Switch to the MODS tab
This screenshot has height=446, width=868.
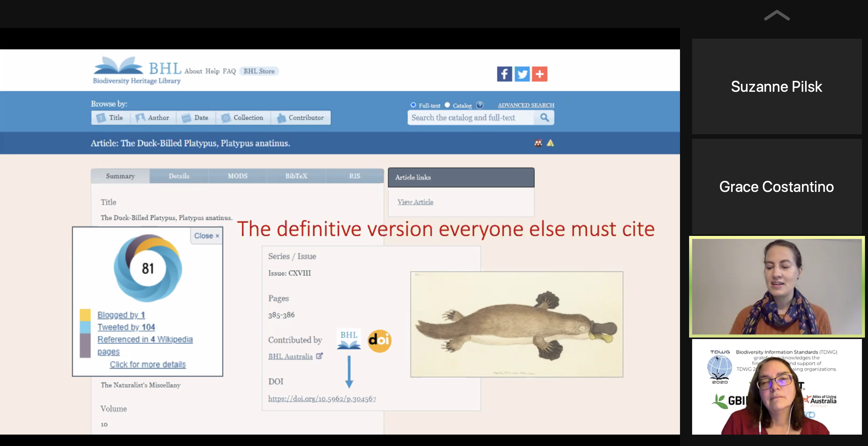click(x=237, y=176)
